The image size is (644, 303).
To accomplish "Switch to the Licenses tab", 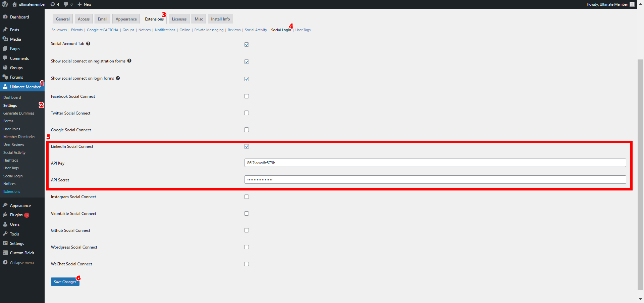I will tap(179, 19).
